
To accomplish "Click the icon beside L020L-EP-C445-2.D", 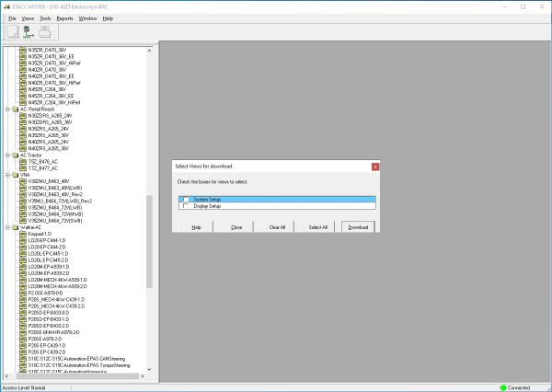I will [23, 260].
